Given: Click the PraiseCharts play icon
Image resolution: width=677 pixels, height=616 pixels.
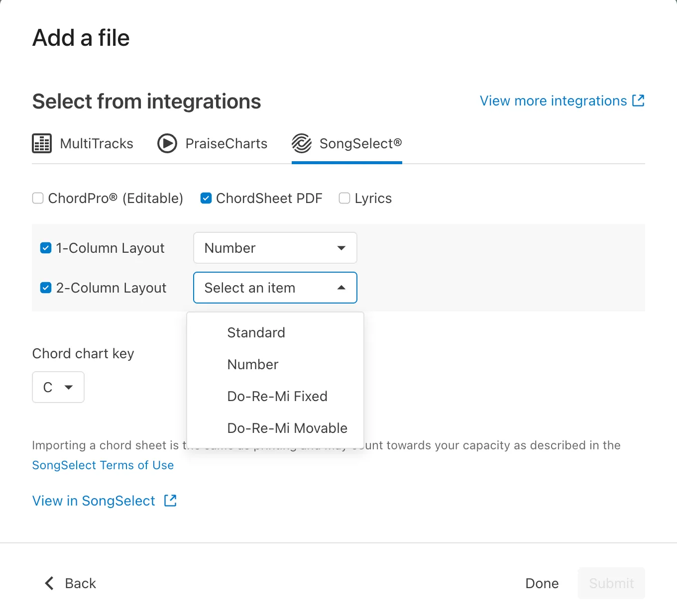Looking at the screenshot, I should click(167, 143).
